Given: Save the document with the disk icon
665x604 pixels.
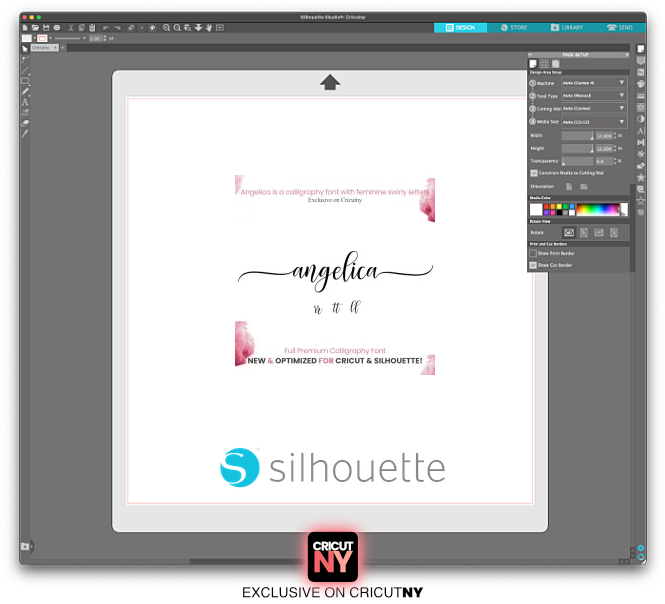Looking at the screenshot, I should (x=46, y=28).
